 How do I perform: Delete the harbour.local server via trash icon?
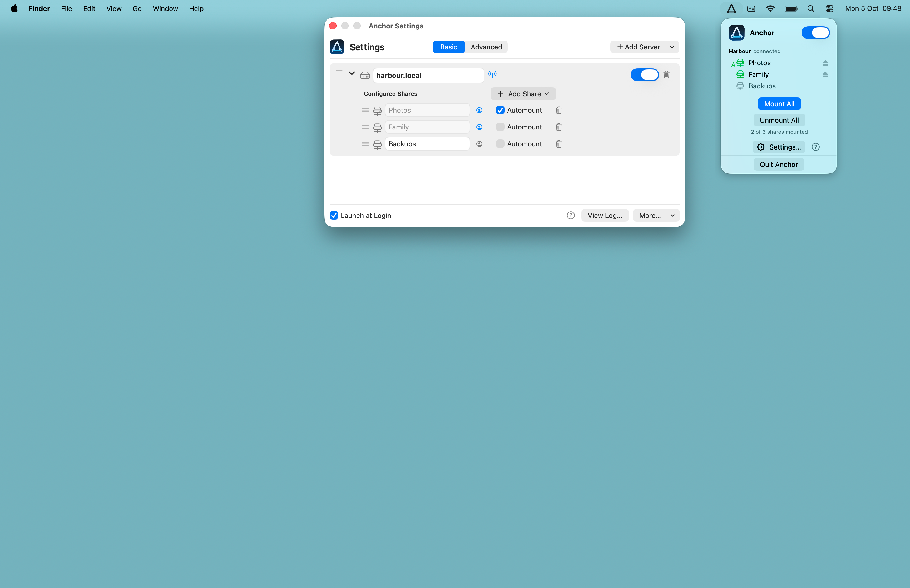tap(666, 74)
